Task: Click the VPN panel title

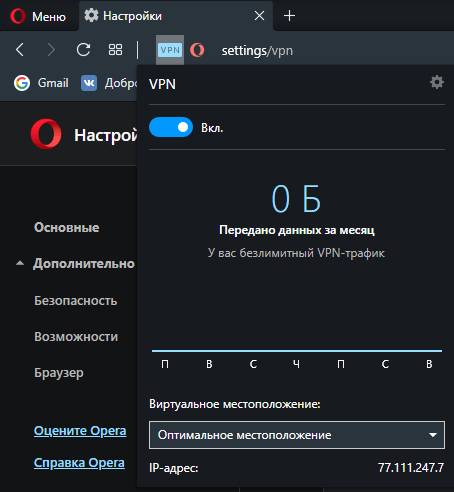Action: pyautogui.click(x=162, y=84)
